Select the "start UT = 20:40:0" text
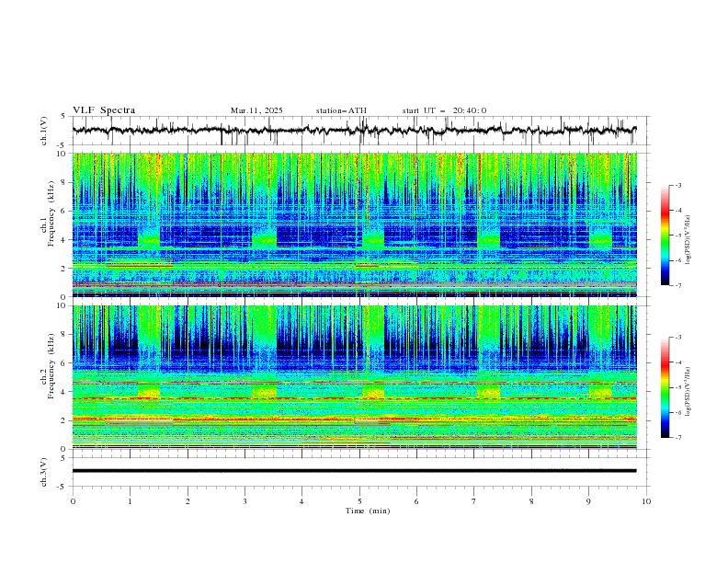This screenshot has height=563, width=728. pyautogui.click(x=445, y=110)
